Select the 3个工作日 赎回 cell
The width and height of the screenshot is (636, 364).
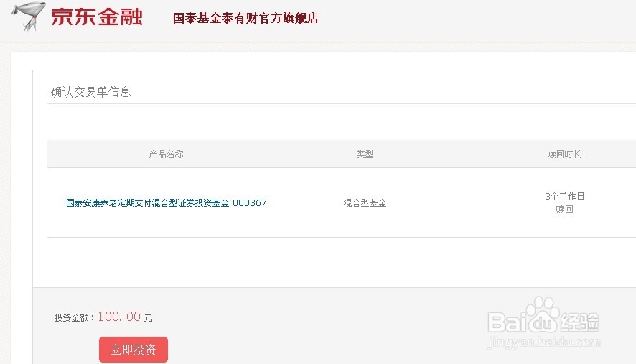[x=565, y=202]
